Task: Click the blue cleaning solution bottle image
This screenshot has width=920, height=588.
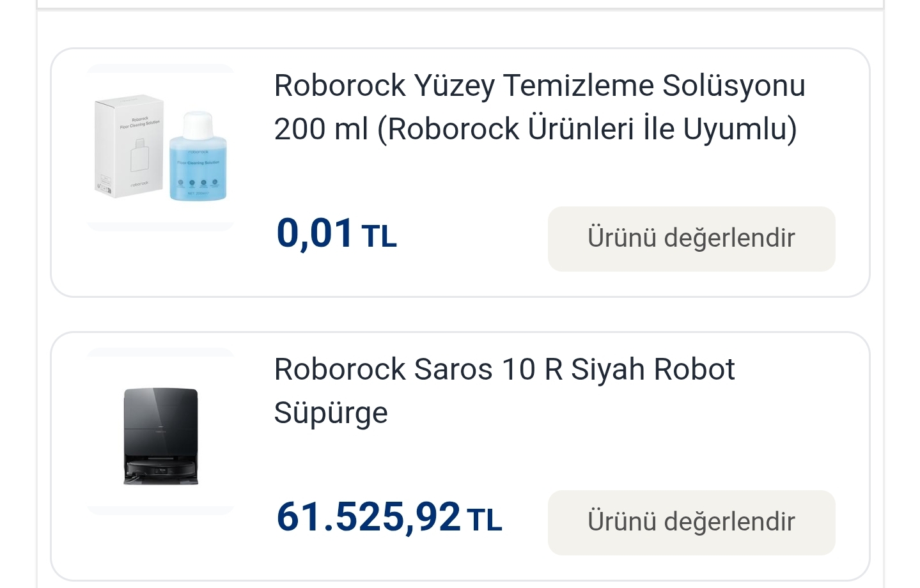Action: (198, 157)
